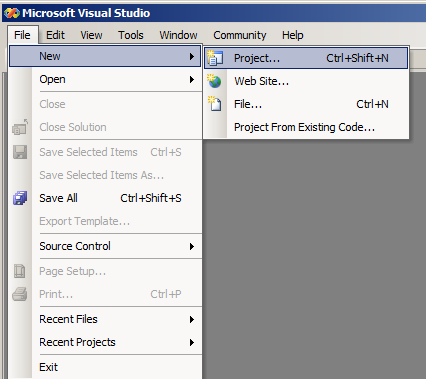Expand the Source Control submenu arrow
This screenshot has height=379, width=426.
pos(192,246)
